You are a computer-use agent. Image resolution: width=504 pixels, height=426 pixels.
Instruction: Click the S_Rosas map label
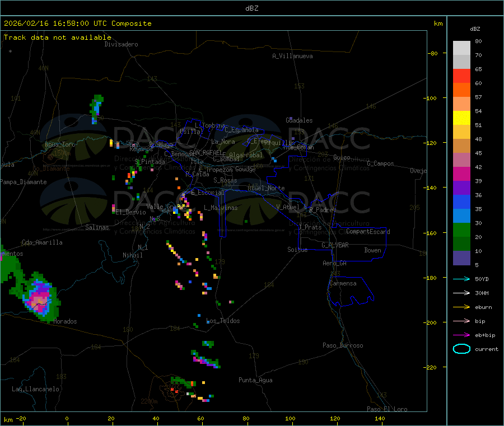coord(225,181)
